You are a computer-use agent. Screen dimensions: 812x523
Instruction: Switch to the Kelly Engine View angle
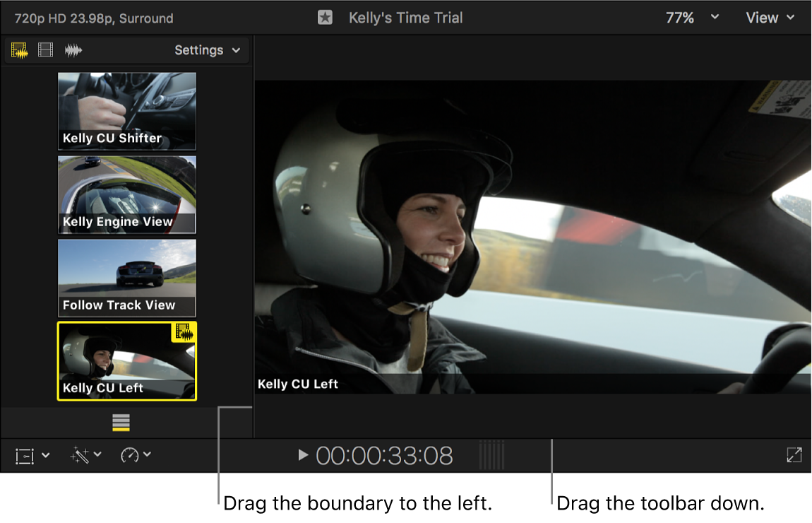pyautogui.click(x=127, y=194)
